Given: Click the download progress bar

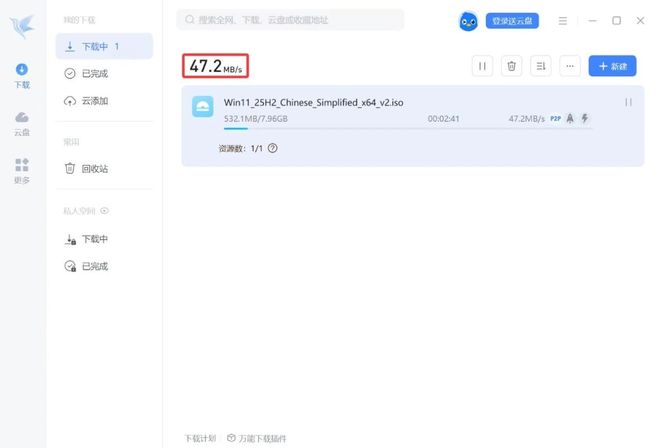Looking at the screenshot, I should pyautogui.click(x=408, y=129).
